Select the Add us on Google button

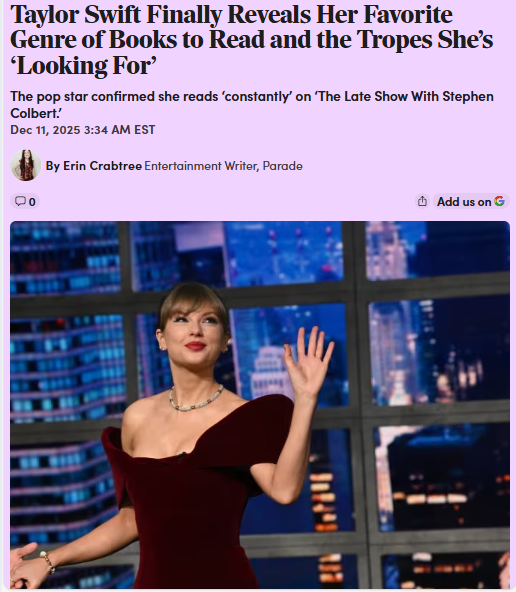[x=471, y=201]
